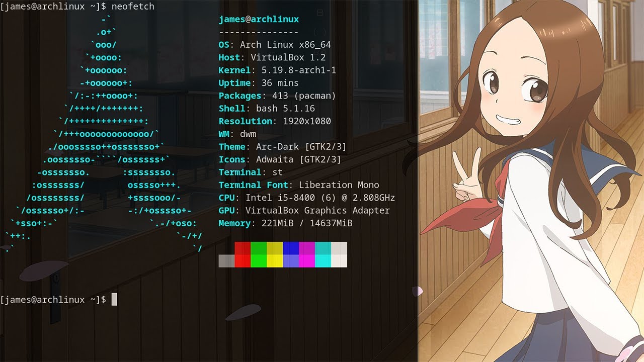
Task: Click the bold 'Uptime' label
Action: [234, 83]
